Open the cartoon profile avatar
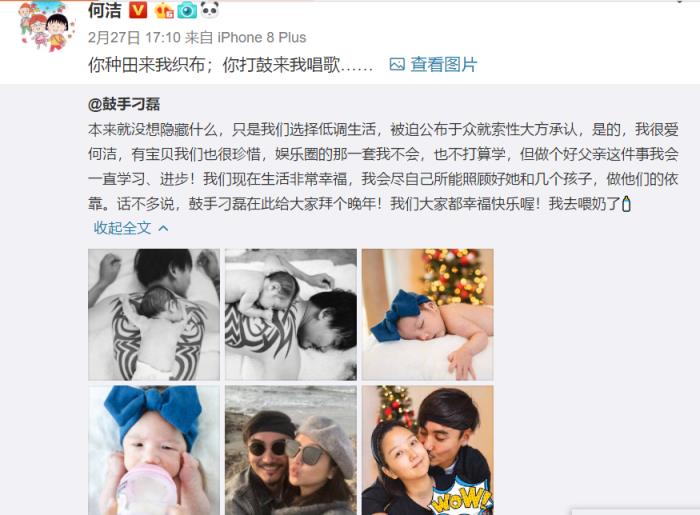 [x=47, y=27]
